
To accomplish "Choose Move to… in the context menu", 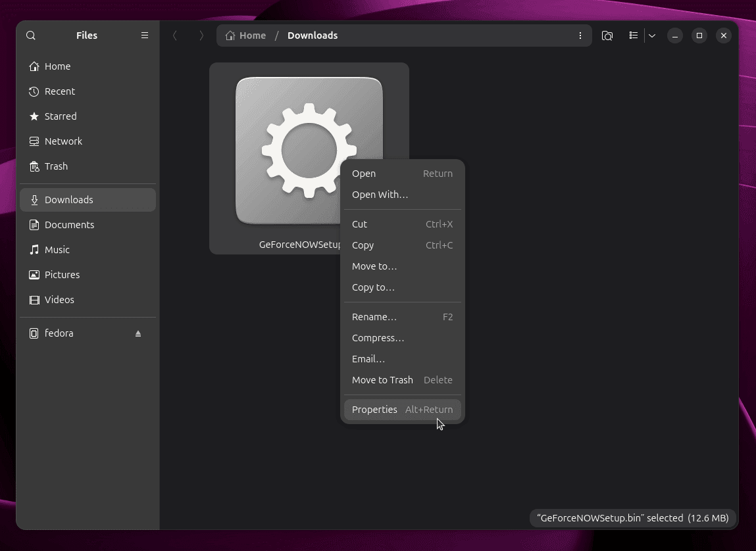I will 402,267.
